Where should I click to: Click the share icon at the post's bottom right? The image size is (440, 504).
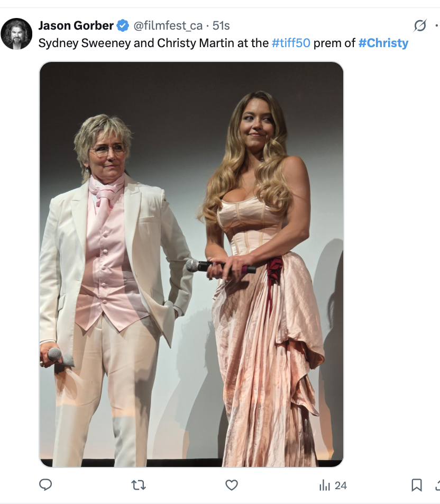pyautogui.click(x=437, y=485)
